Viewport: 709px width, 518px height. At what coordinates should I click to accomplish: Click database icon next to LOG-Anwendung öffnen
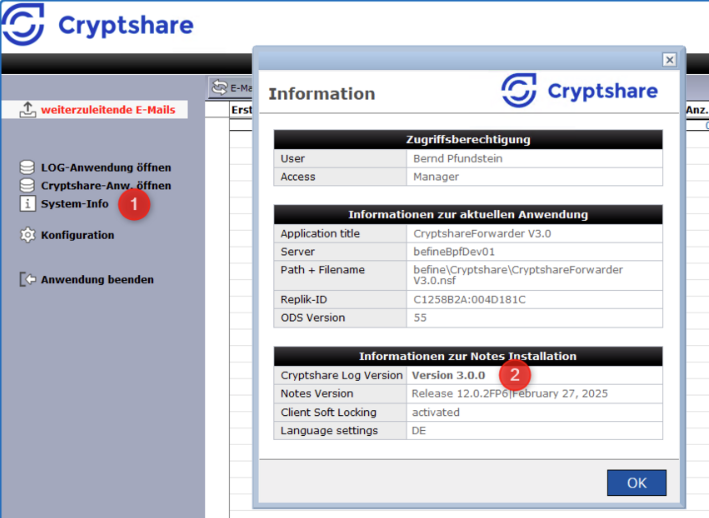[x=27, y=167]
